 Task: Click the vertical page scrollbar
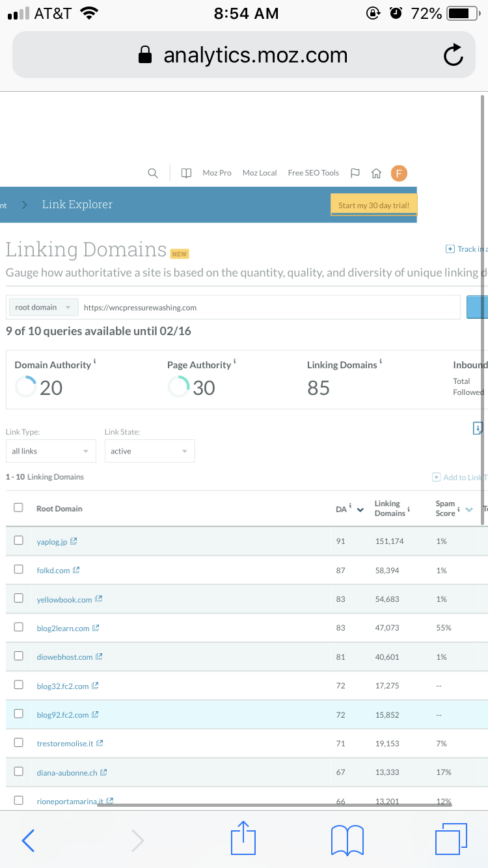coord(482,309)
